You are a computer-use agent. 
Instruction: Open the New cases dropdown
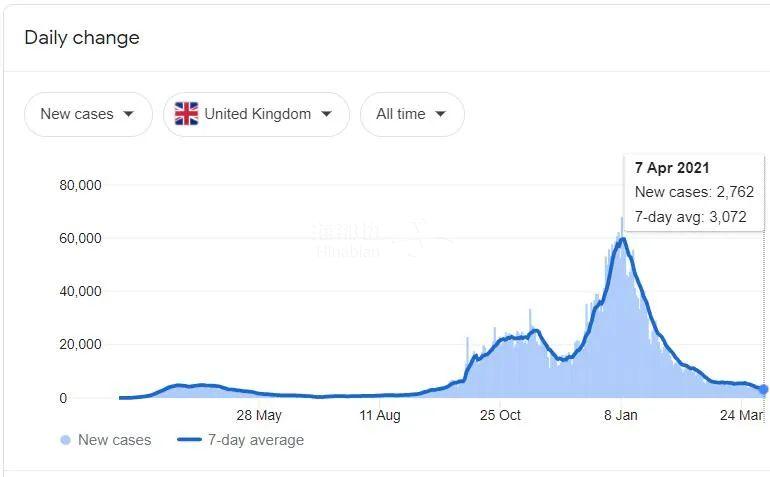(88, 114)
